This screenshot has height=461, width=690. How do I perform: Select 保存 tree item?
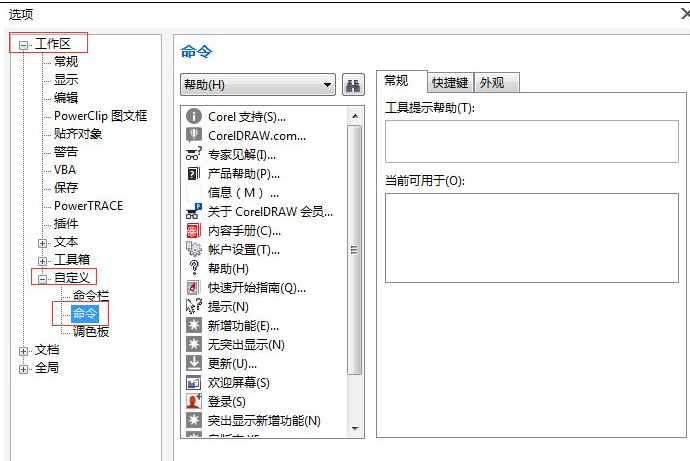coord(66,188)
